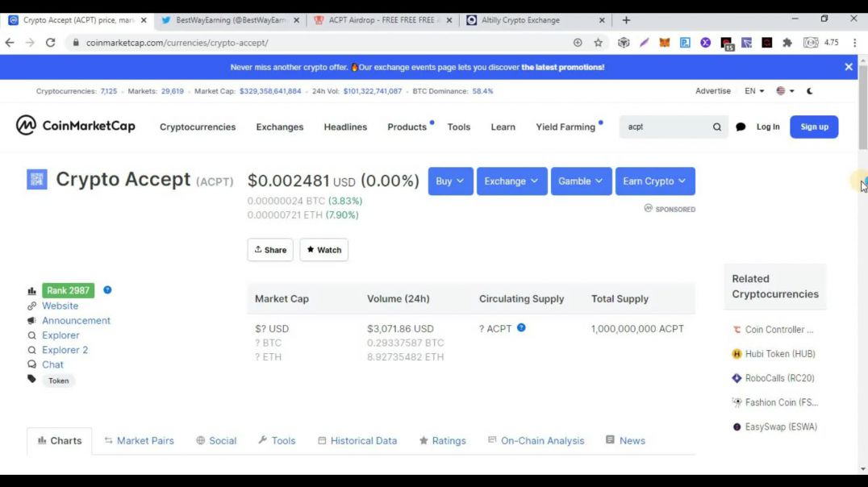Open the Products nav menu

click(407, 127)
